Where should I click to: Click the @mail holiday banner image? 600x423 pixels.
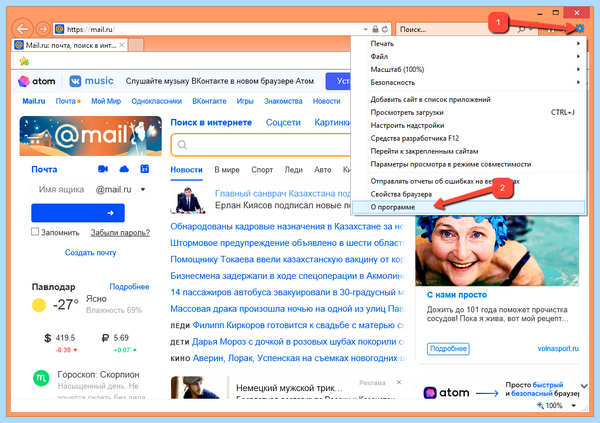tap(91, 136)
